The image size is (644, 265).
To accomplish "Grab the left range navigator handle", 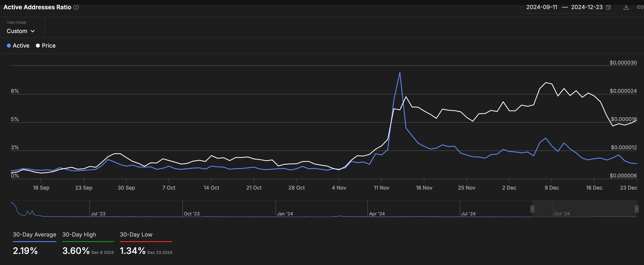I will coord(532,209).
